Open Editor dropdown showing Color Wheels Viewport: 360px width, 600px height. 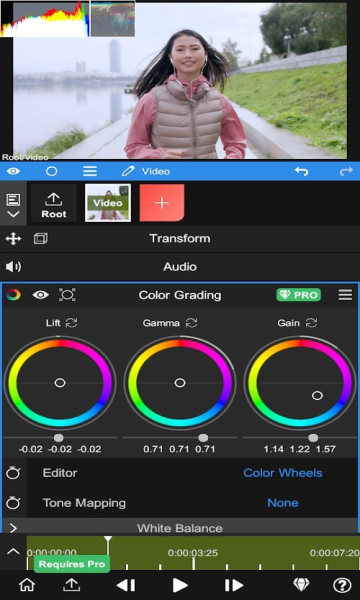283,473
